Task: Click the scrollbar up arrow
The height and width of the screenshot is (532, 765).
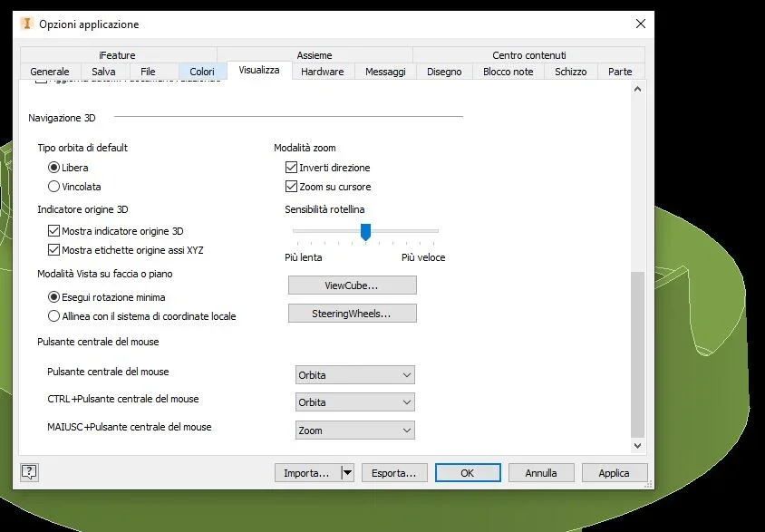Action: click(638, 89)
